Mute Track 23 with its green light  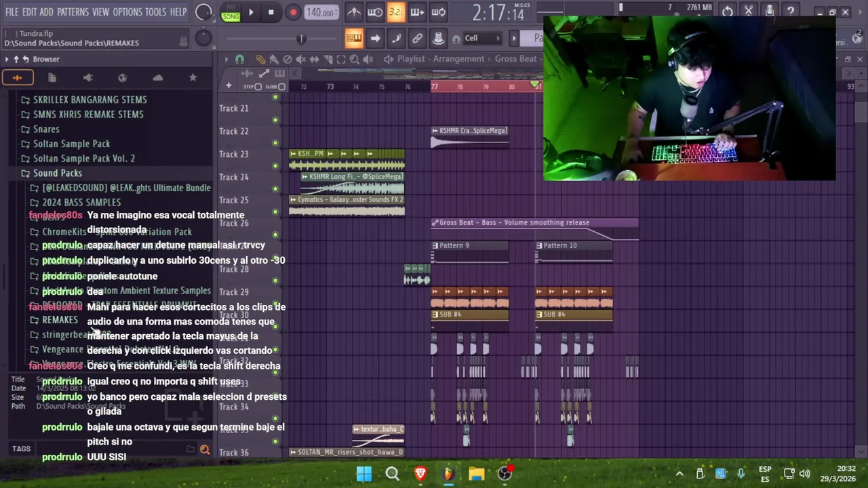tap(275, 165)
